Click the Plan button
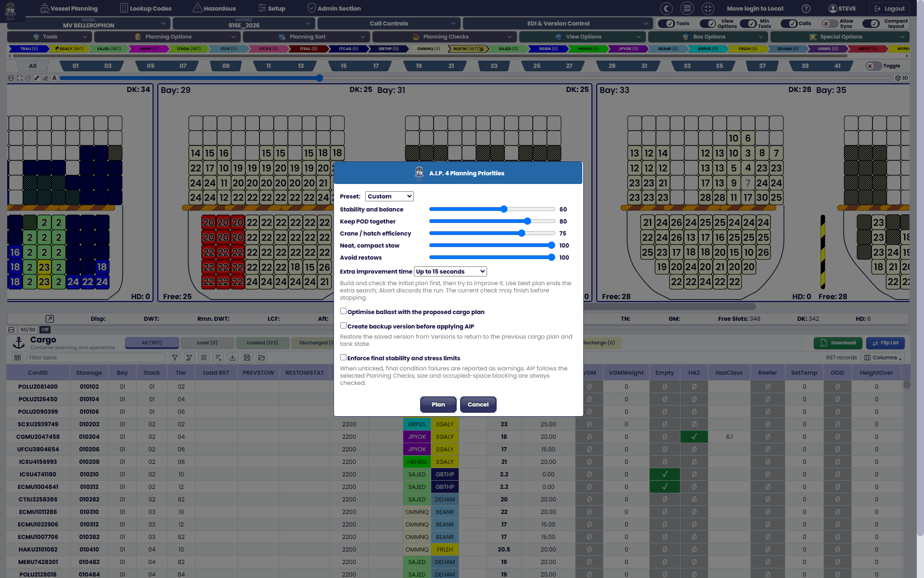 pos(438,405)
